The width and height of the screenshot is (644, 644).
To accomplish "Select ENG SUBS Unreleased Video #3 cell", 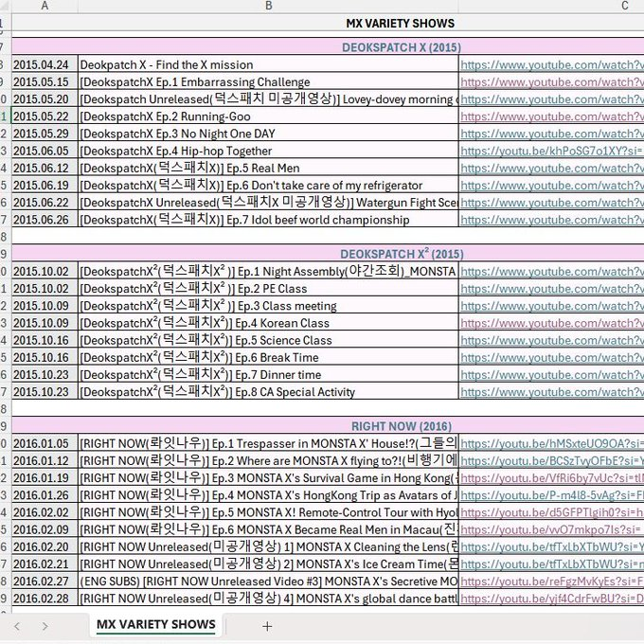I will [x=268, y=581].
